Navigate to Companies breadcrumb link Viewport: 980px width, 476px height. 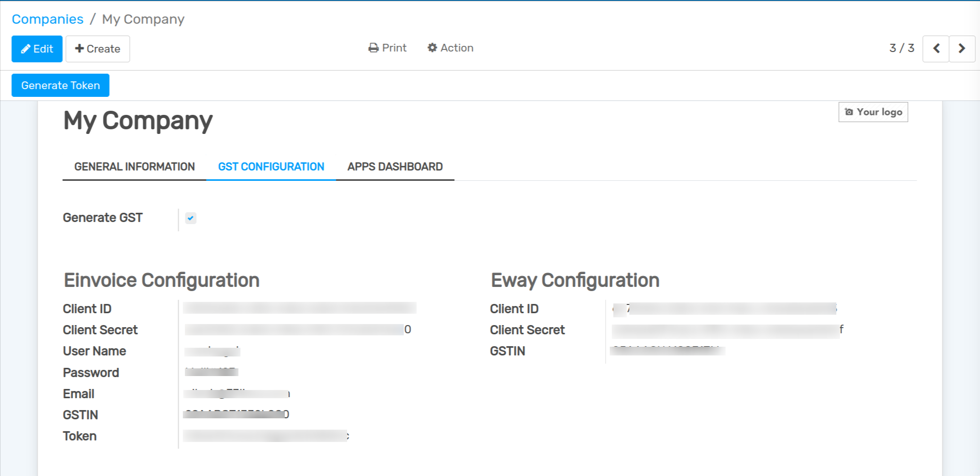tap(47, 19)
